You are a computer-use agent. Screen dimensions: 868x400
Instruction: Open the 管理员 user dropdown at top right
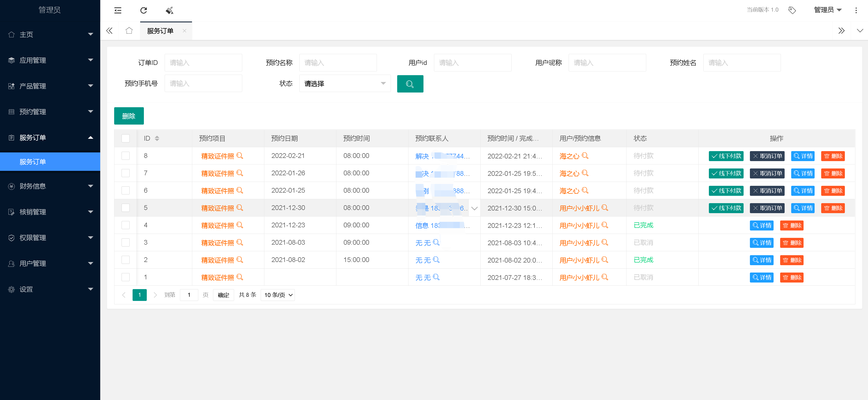coord(828,10)
